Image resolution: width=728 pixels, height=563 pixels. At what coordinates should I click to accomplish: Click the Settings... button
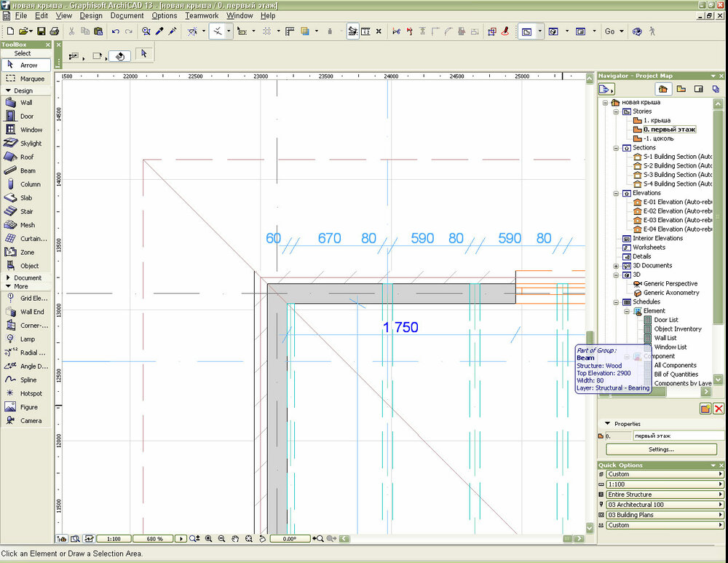pyautogui.click(x=661, y=449)
